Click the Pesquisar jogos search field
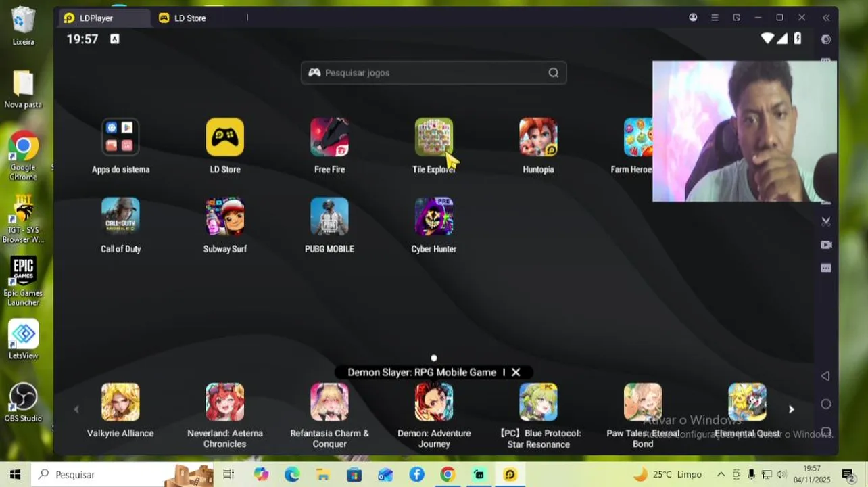Viewport: 868px width, 487px height. pos(433,73)
